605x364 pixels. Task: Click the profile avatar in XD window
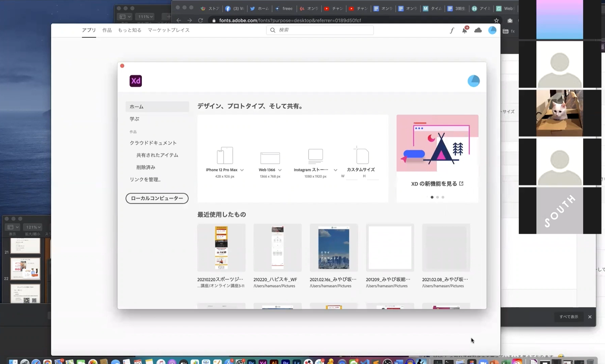tap(473, 81)
